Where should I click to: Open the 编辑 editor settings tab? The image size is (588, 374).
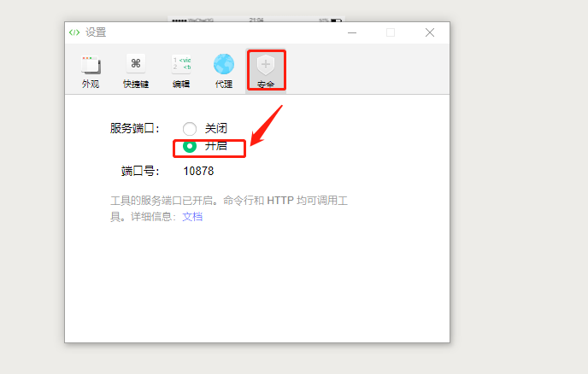181,71
